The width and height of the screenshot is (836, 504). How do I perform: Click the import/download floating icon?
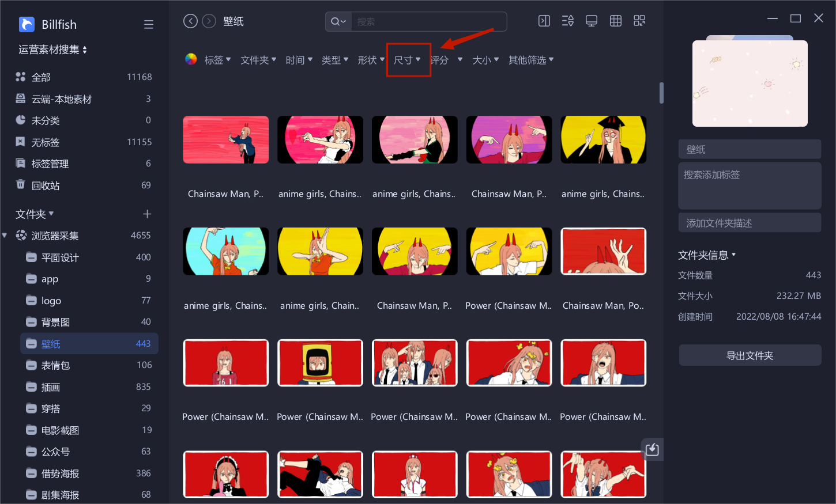pyautogui.click(x=652, y=449)
